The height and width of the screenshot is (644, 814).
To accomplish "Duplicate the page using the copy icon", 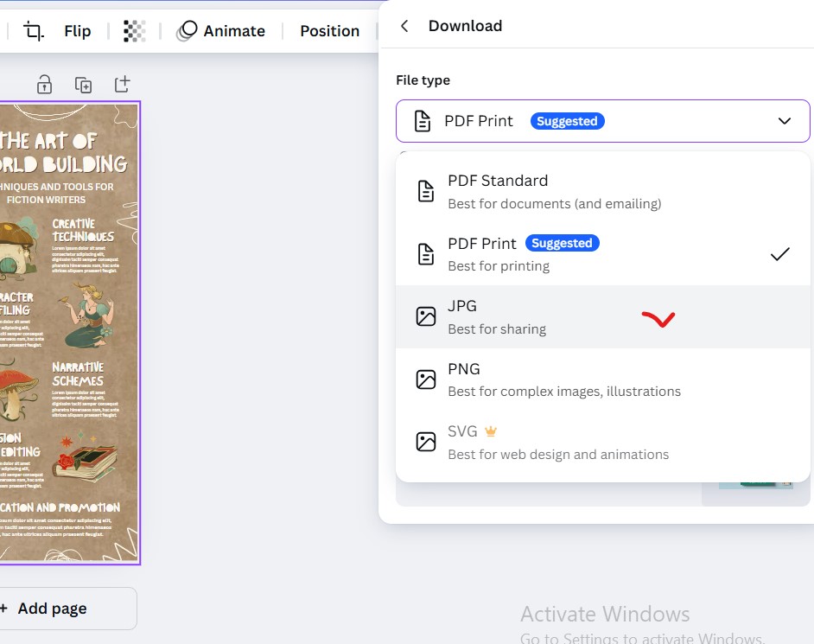I will pyautogui.click(x=83, y=84).
